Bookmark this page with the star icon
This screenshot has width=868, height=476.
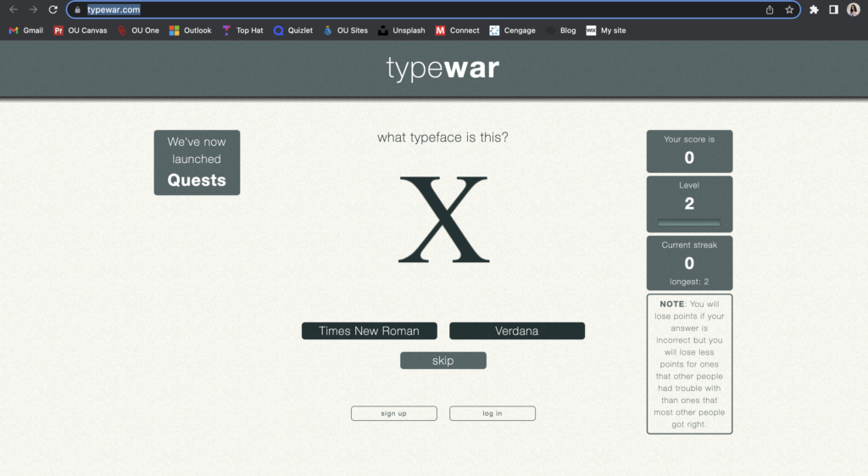(789, 10)
